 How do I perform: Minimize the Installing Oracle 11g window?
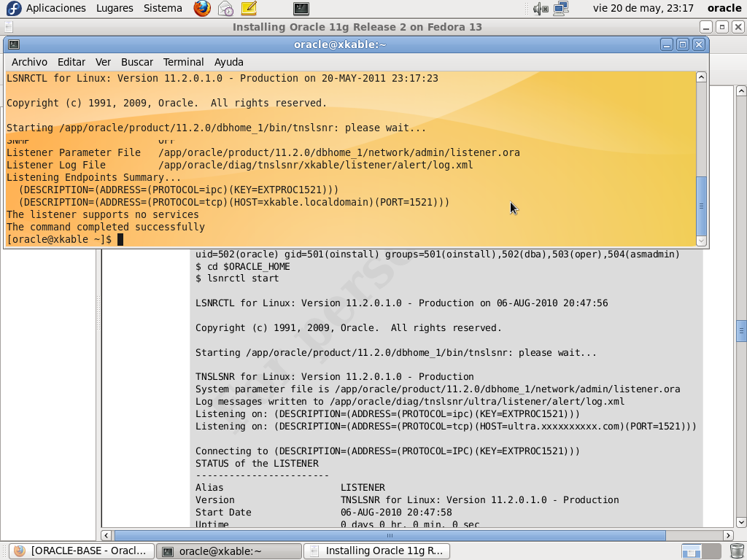(706, 27)
